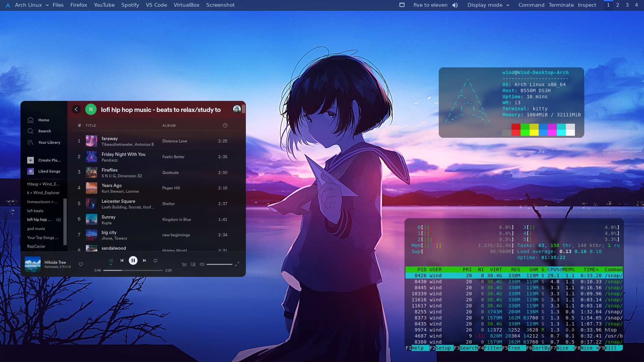Adjust the Spotify volume slider
This screenshot has width=644, height=362.
point(219,264)
